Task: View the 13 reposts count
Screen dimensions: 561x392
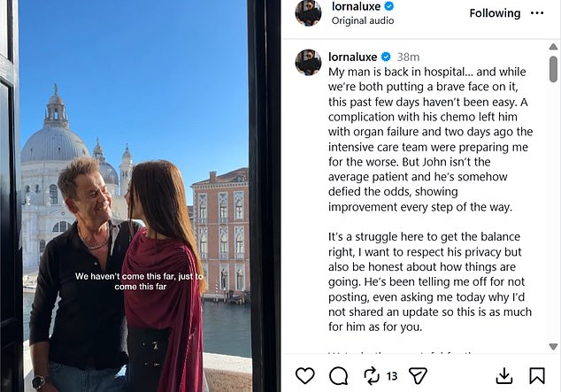Action: (x=393, y=377)
